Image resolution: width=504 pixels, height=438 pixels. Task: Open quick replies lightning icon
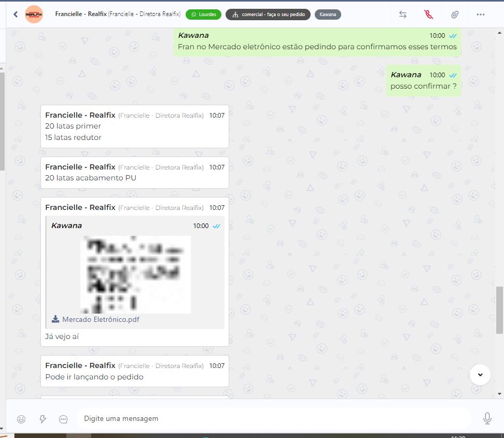pyautogui.click(x=43, y=419)
